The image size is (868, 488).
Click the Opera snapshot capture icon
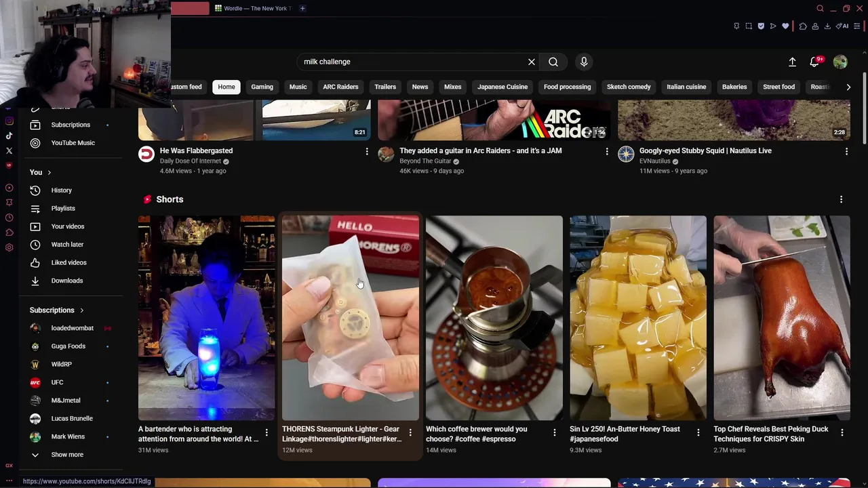coord(749,26)
